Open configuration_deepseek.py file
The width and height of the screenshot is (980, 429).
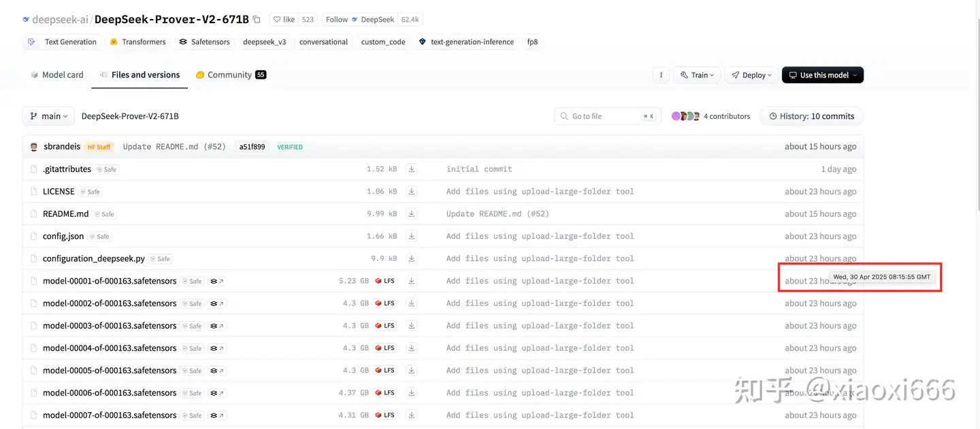pyautogui.click(x=94, y=259)
